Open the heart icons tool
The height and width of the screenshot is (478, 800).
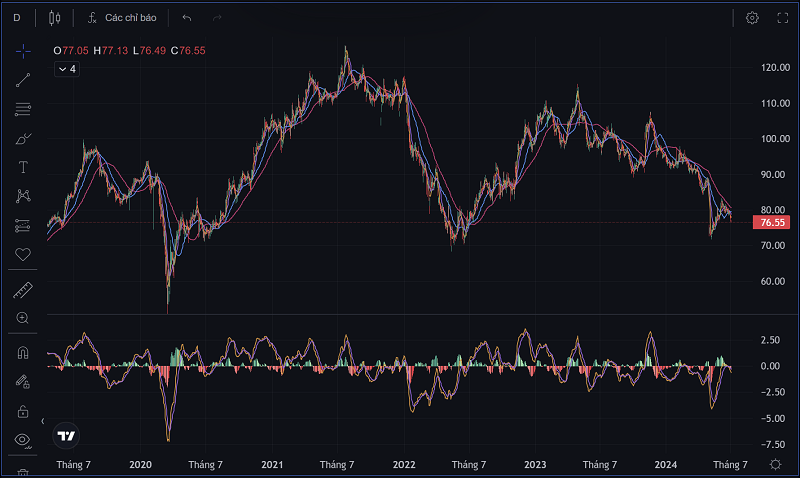(22, 254)
